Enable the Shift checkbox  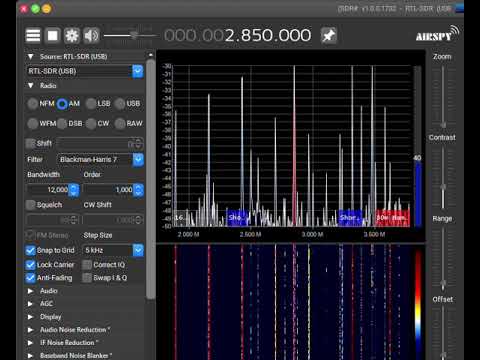[x=30, y=143]
